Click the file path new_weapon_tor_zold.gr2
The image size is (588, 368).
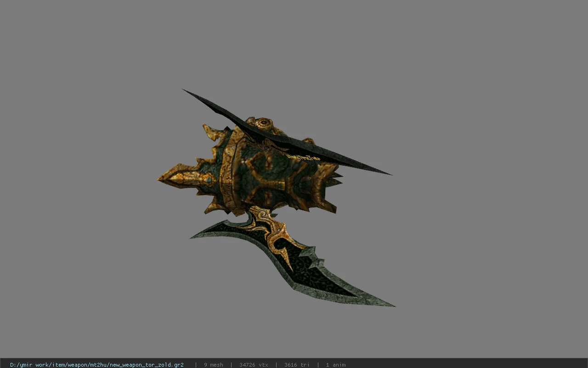coord(97,365)
